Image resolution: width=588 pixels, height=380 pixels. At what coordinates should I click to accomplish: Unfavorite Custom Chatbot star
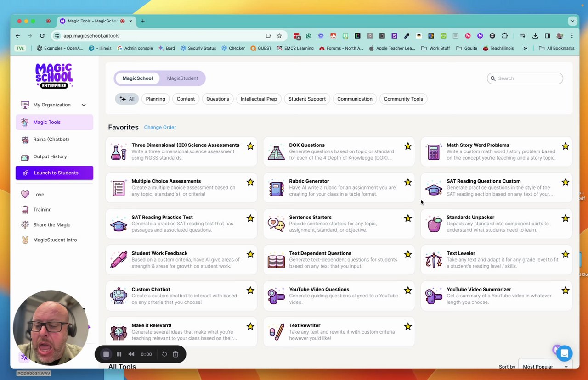tap(250, 291)
